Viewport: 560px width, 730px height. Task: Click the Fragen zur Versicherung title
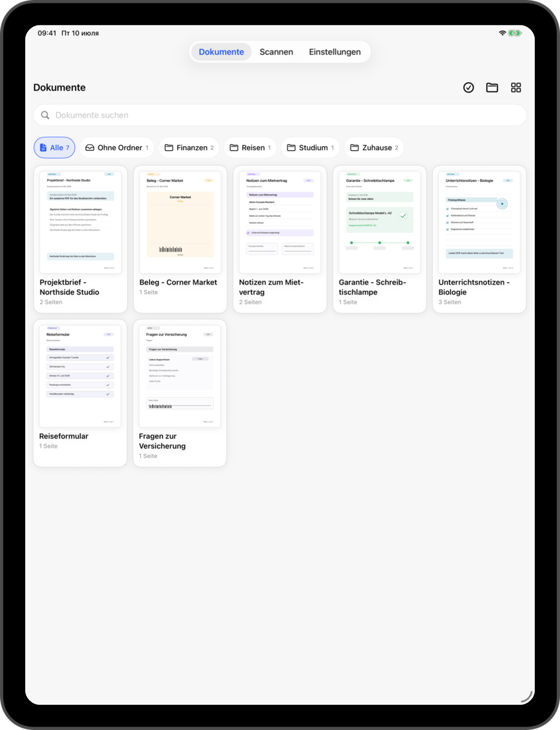click(162, 441)
